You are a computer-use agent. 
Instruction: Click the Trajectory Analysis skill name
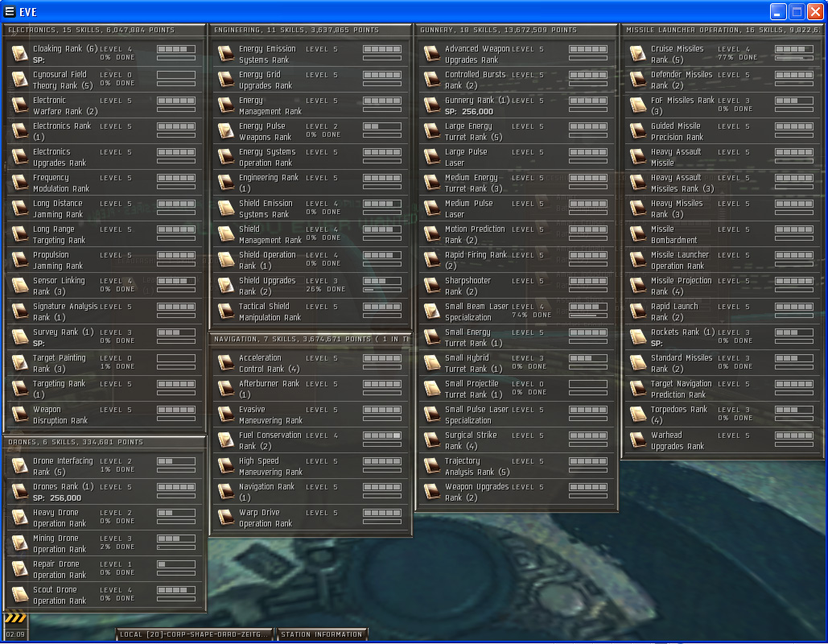[x=477, y=466]
